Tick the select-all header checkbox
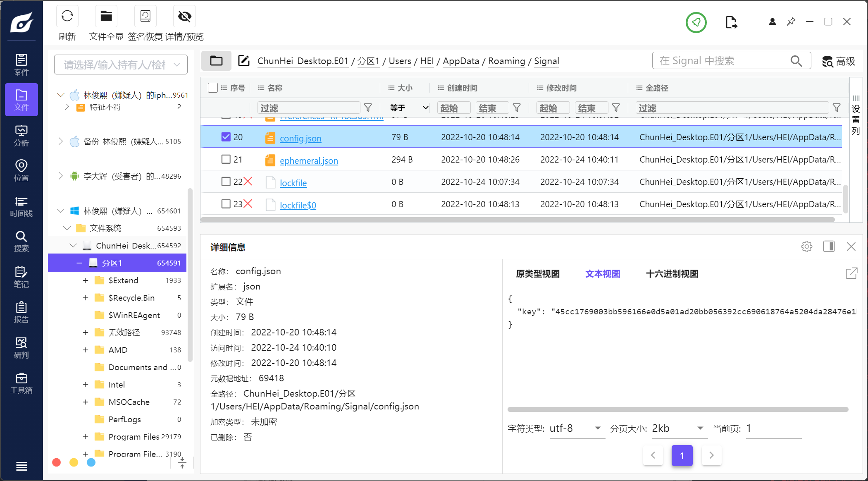This screenshot has width=868, height=481. 213,88
